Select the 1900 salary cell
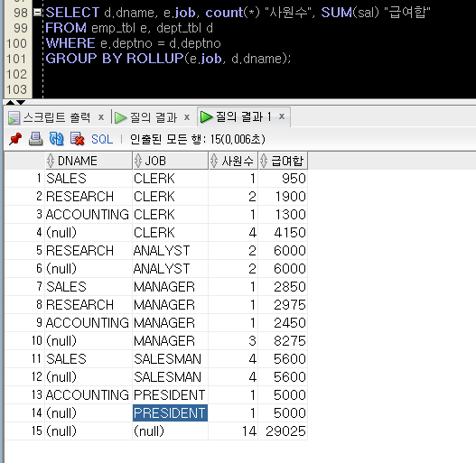476x463 pixels. (x=283, y=197)
